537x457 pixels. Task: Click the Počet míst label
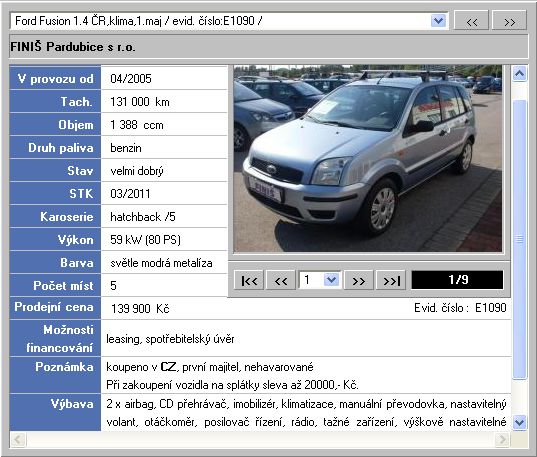coord(63,286)
